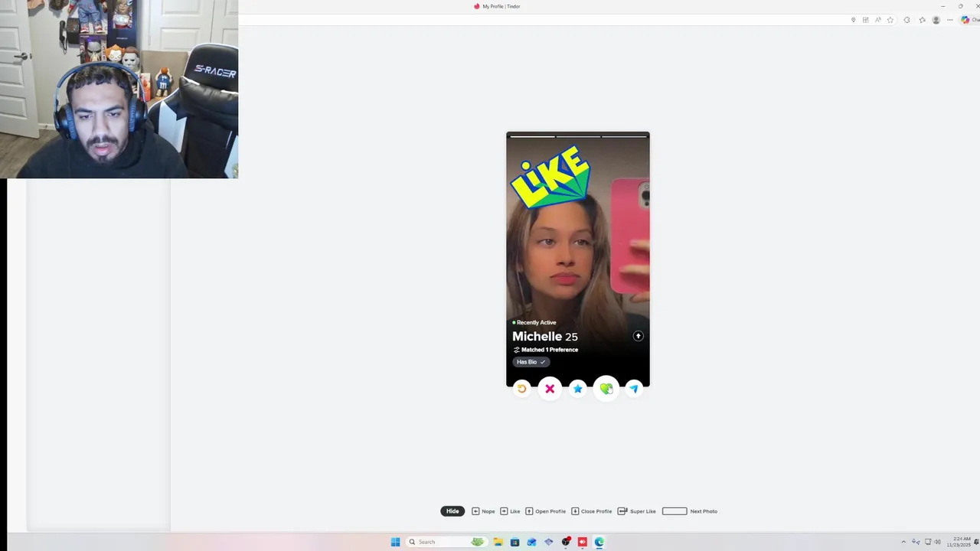This screenshot has height=551, width=980.
Task: Click the Microsoft Edge taskbar icon
Action: coord(599,542)
